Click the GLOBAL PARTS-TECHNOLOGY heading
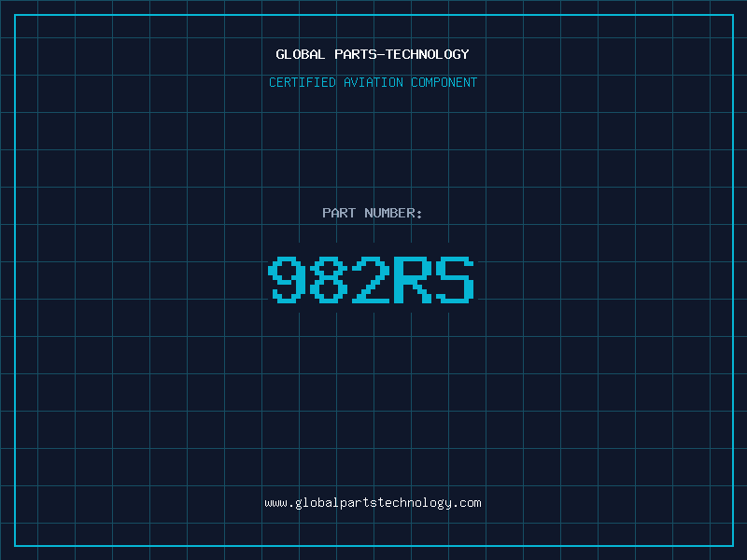Viewport: 747px width, 560px height. [x=373, y=54]
